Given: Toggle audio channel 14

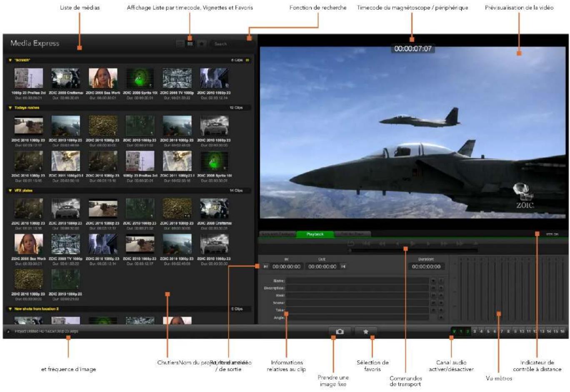Looking at the screenshot, I should click(x=549, y=332).
